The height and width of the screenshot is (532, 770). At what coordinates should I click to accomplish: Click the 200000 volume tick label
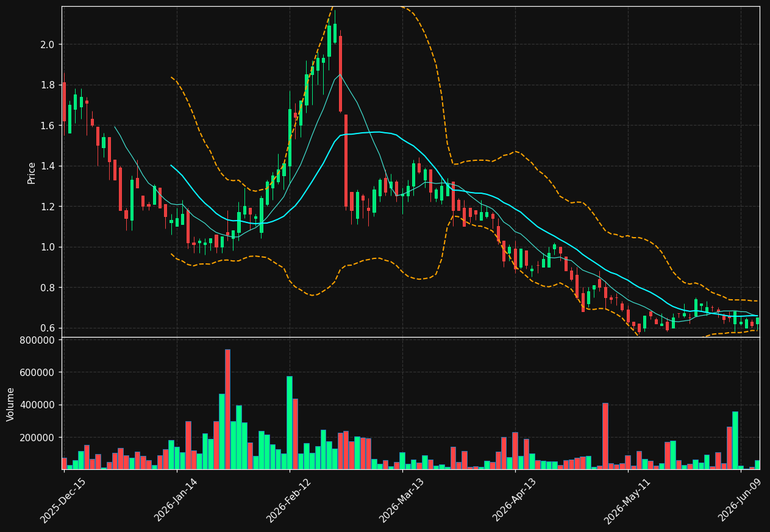tap(38, 438)
